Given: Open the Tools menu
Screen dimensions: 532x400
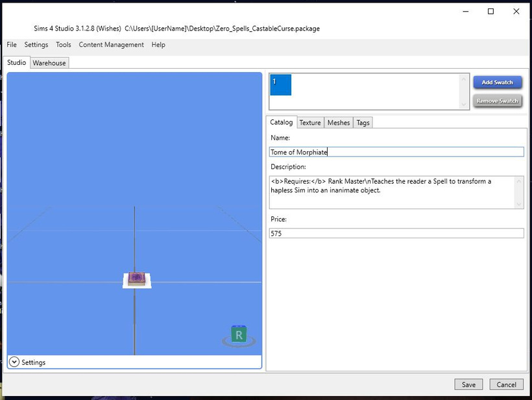Looking at the screenshot, I should pos(64,45).
